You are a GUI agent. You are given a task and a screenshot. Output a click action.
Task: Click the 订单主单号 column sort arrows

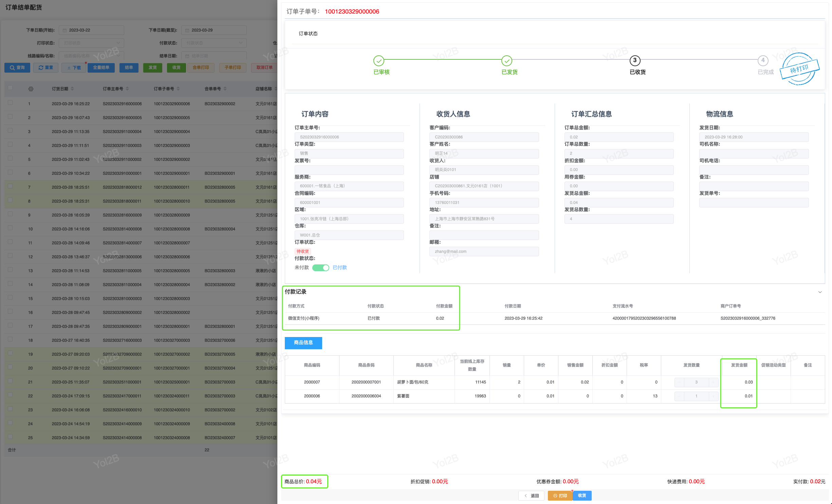[127, 89]
